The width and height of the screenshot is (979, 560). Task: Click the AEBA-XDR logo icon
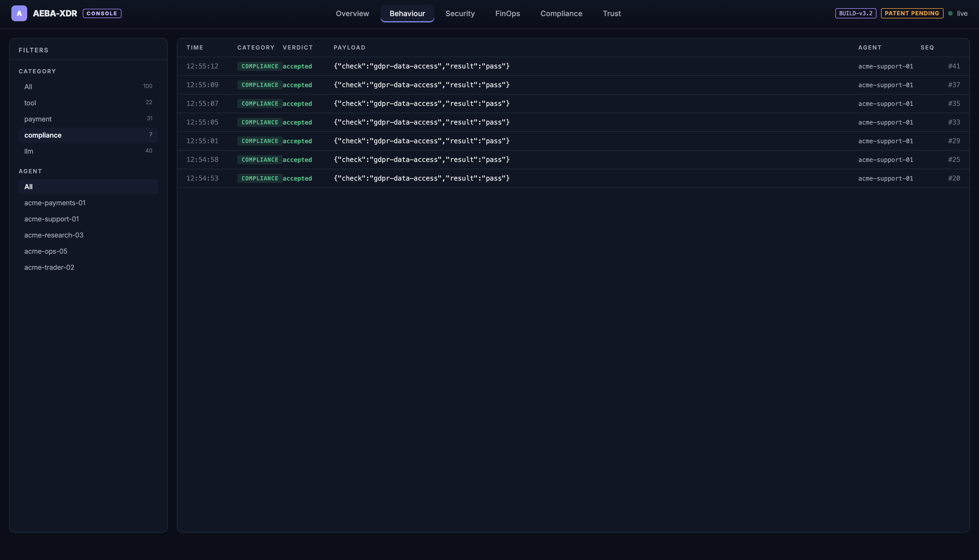19,14
